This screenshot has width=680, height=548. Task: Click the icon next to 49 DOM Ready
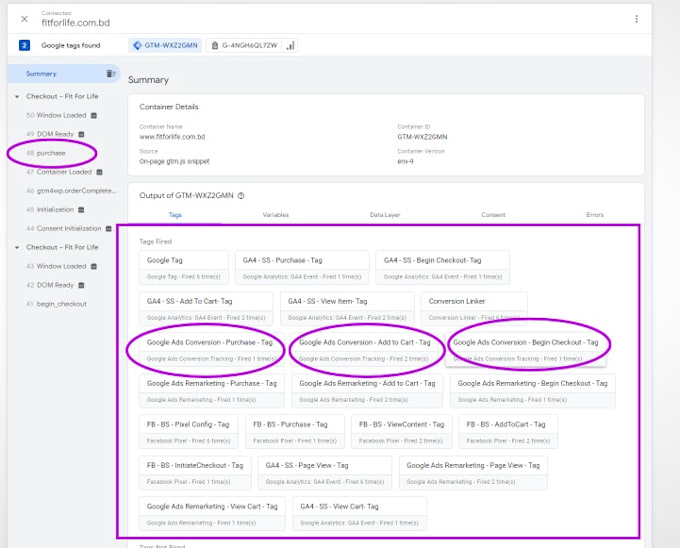click(x=81, y=134)
